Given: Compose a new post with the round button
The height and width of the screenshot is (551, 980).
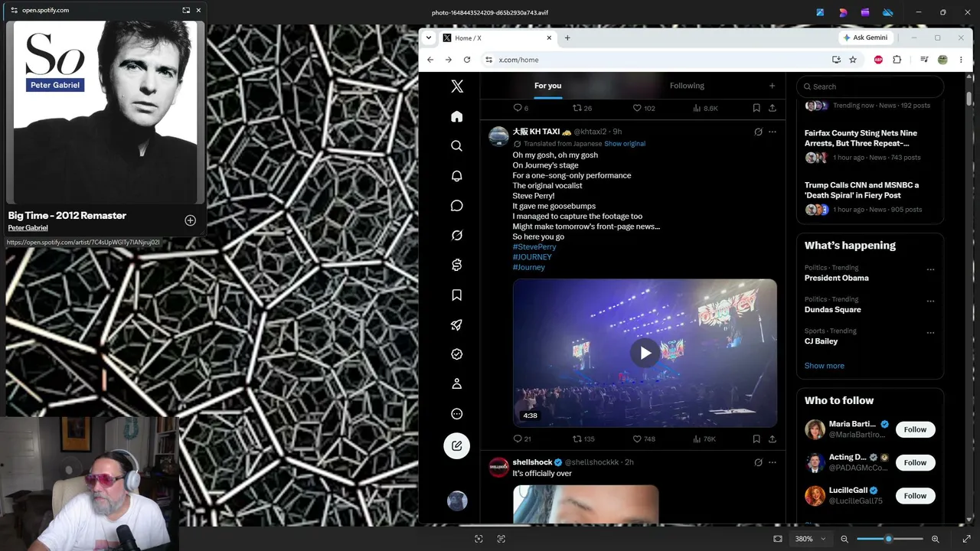Looking at the screenshot, I should (x=457, y=445).
